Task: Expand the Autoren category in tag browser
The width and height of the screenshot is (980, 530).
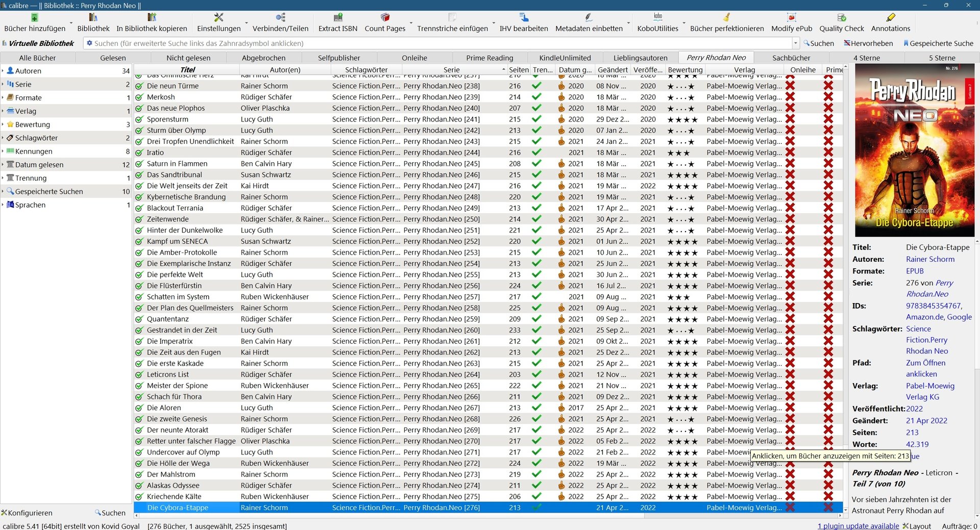Action: coord(3,71)
